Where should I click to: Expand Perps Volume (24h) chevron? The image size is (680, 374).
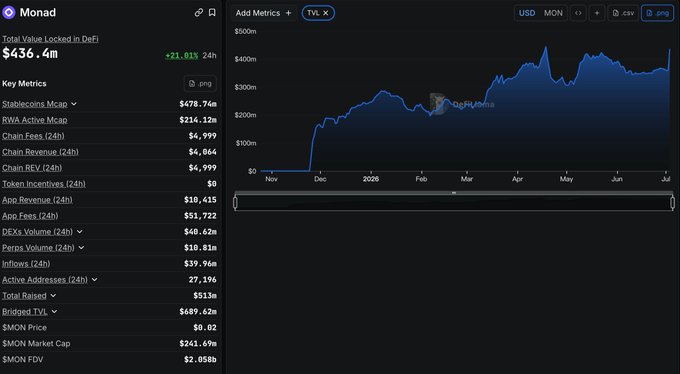pos(81,248)
